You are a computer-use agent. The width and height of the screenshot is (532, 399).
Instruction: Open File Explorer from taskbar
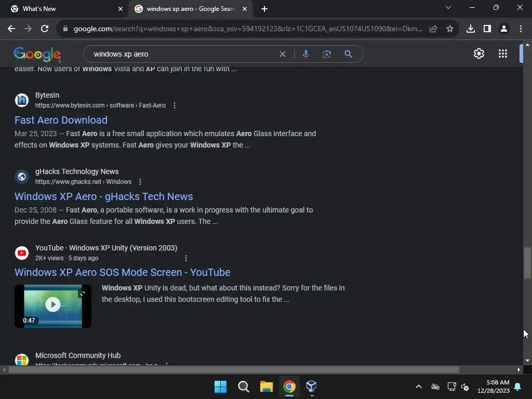point(267,387)
